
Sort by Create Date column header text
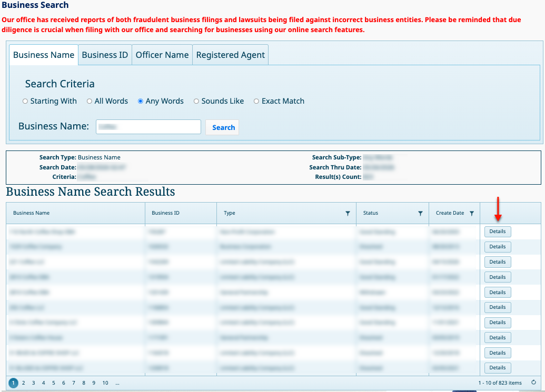tap(450, 213)
